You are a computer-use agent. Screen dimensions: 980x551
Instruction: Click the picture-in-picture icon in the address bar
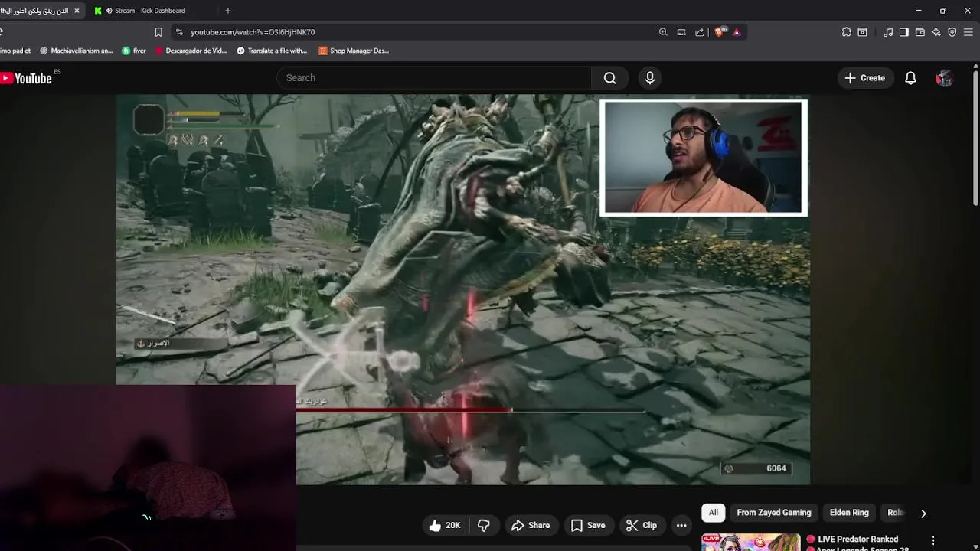681,32
